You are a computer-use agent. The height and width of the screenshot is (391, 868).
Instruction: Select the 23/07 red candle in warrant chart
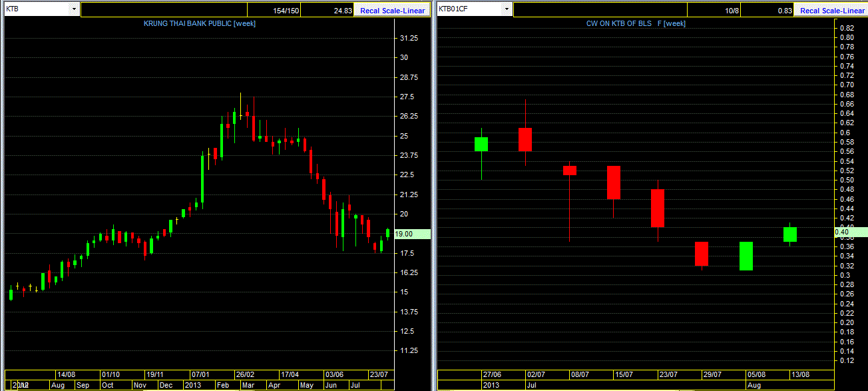[x=658, y=208]
